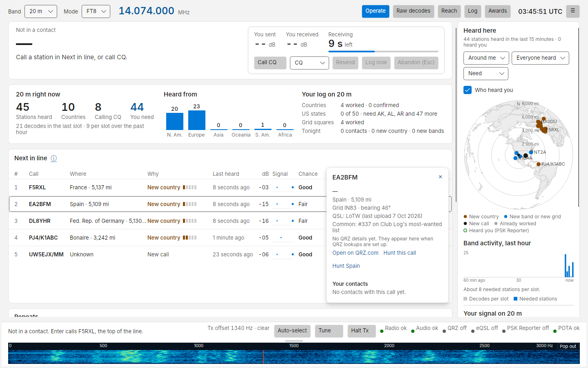
Task: Expand the Around me filter dropdown
Action: [x=486, y=58]
